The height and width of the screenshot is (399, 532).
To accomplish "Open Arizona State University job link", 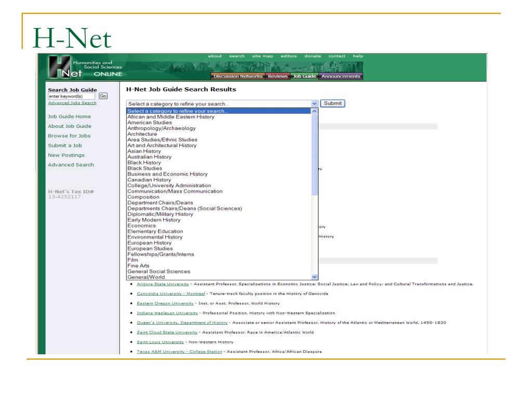I will click(x=163, y=284).
